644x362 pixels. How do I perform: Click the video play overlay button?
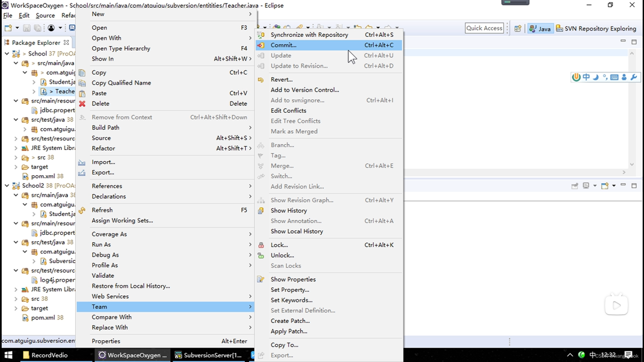point(616,305)
